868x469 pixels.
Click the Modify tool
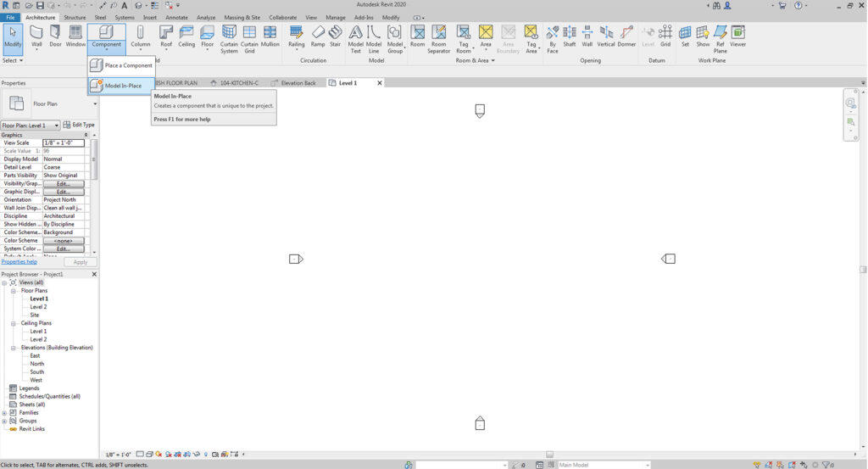(x=13, y=37)
